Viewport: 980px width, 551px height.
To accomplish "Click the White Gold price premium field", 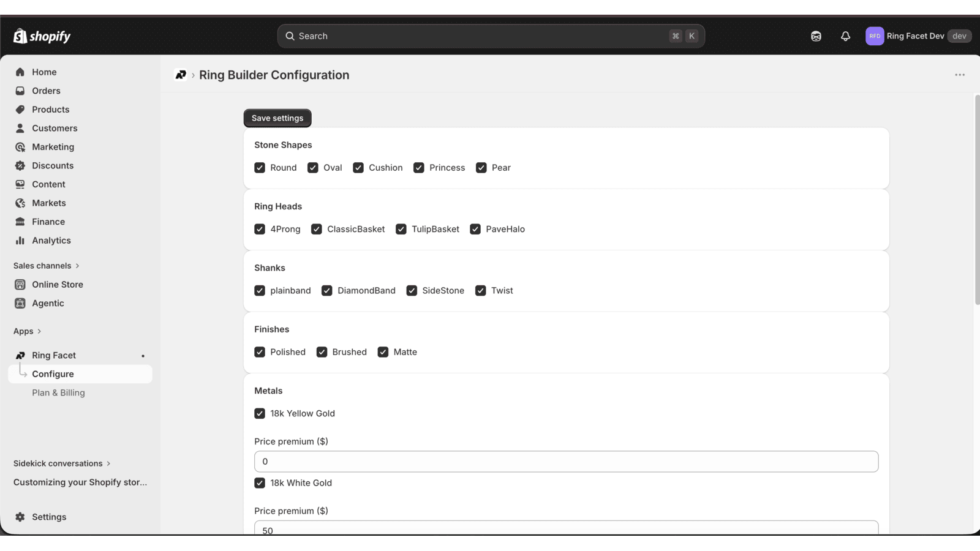I will click(567, 528).
